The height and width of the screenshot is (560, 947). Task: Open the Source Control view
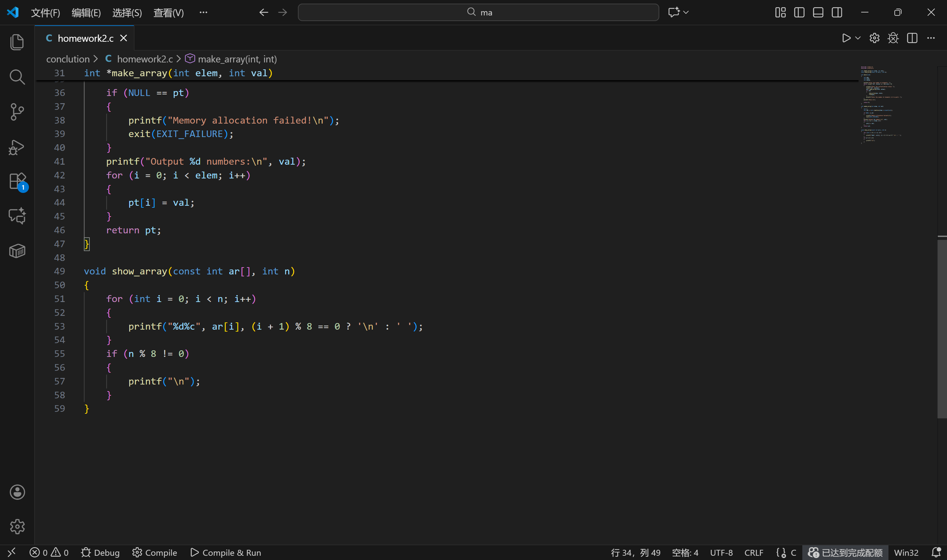click(17, 112)
